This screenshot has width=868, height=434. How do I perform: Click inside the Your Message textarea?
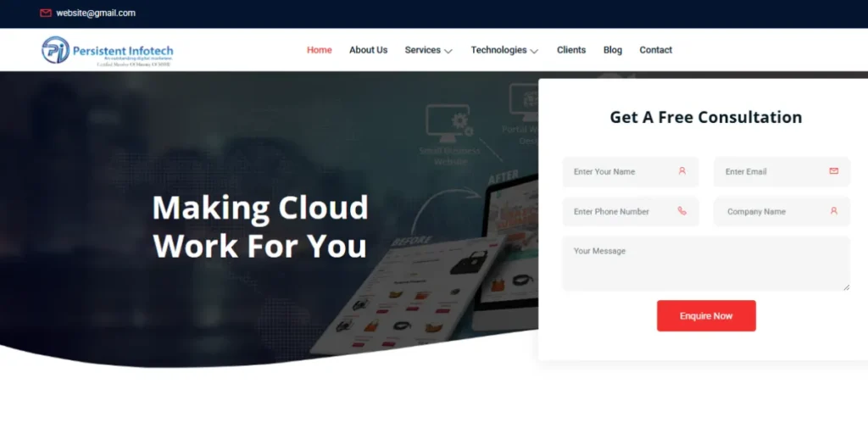coord(706,264)
